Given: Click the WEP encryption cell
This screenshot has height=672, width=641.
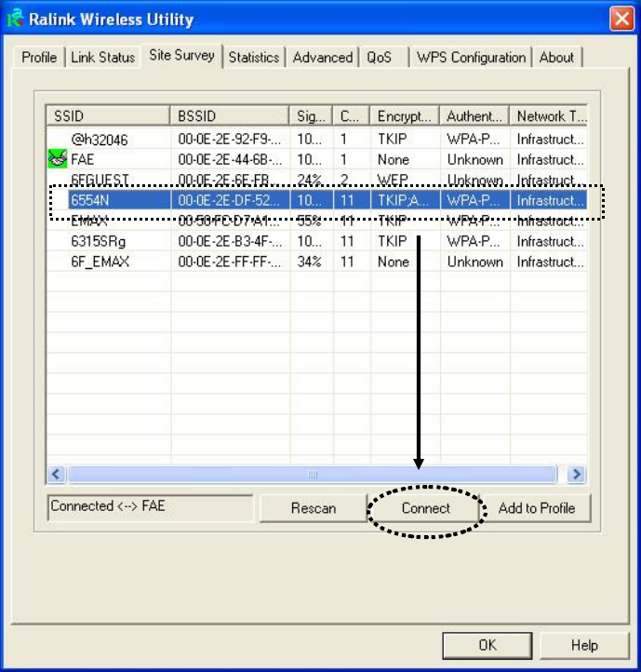Looking at the screenshot, I should pos(393,179).
